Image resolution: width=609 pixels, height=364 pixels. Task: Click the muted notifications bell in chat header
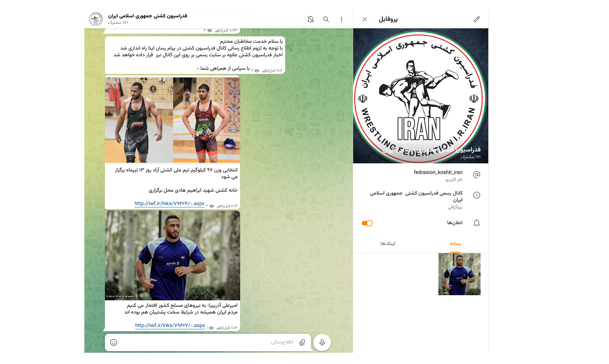tap(310, 19)
